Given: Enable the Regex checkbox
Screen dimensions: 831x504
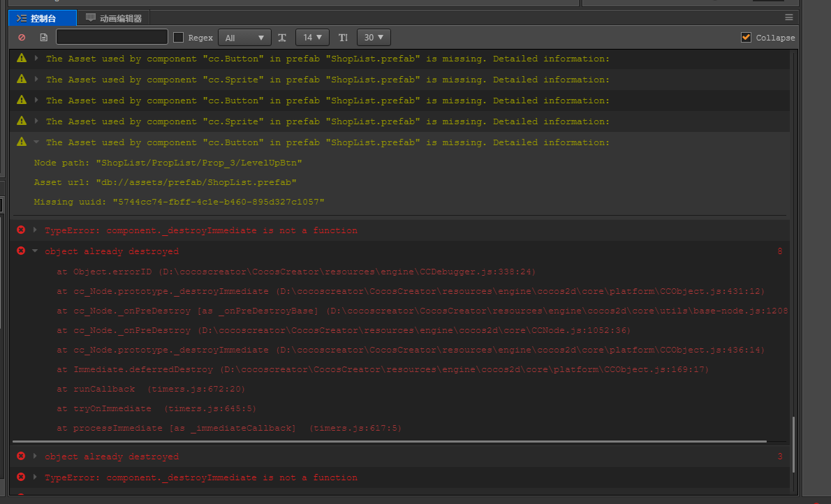Looking at the screenshot, I should coord(179,38).
